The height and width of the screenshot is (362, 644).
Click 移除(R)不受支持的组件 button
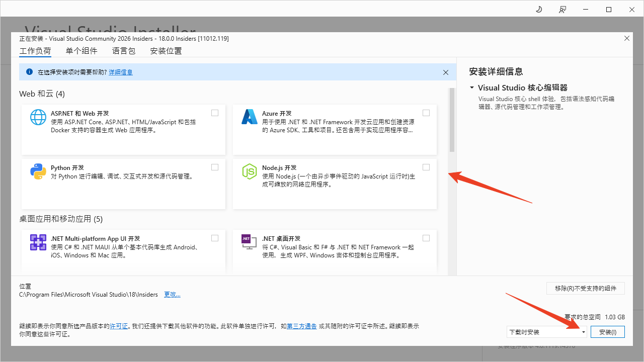click(x=586, y=288)
